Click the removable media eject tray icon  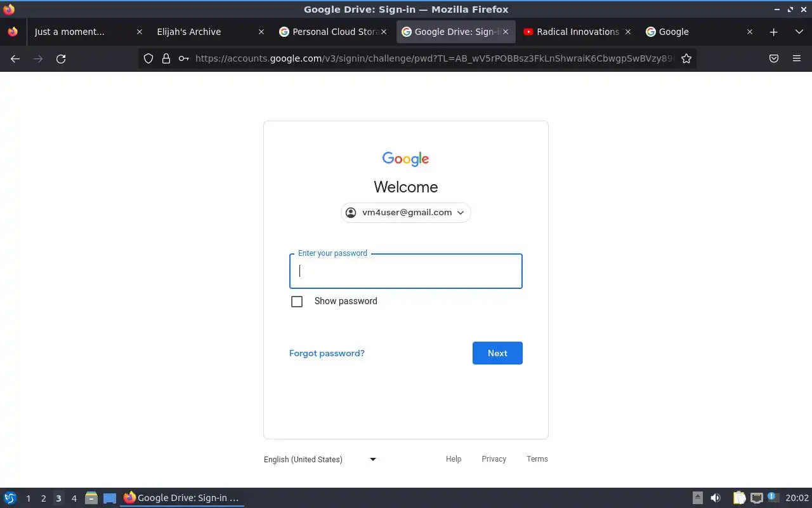coord(698,498)
